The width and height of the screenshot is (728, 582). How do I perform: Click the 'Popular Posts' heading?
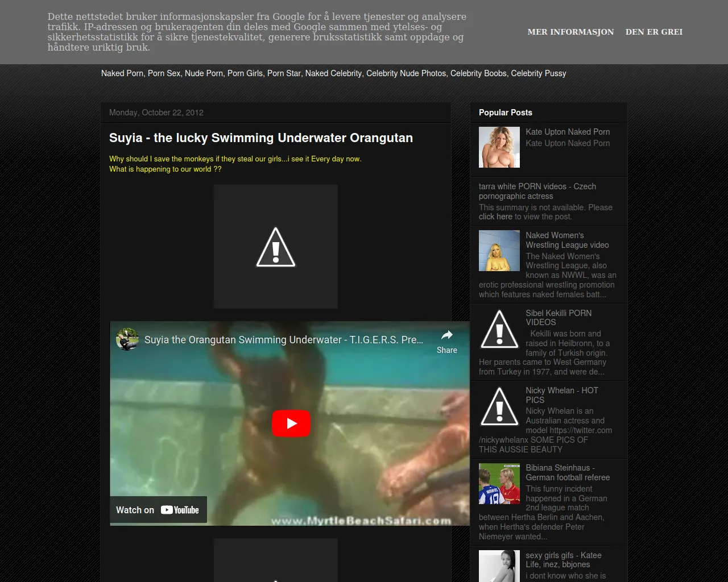[506, 113]
